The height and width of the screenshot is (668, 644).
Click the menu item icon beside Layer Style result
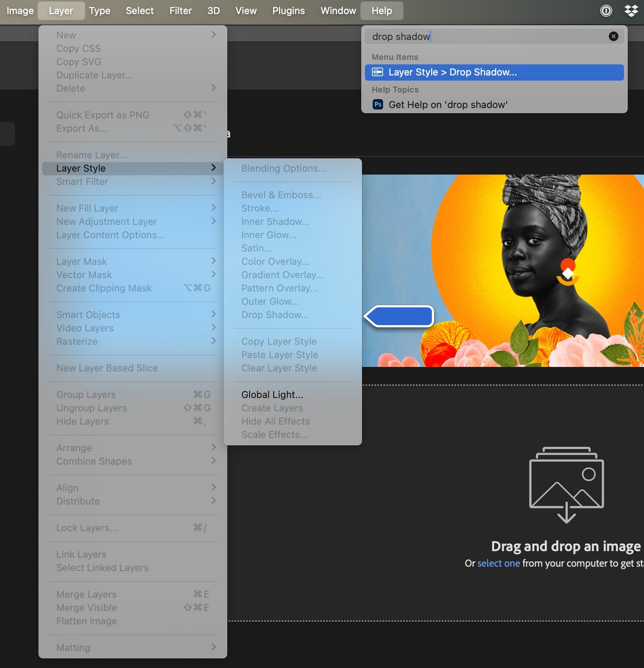tap(378, 72)
